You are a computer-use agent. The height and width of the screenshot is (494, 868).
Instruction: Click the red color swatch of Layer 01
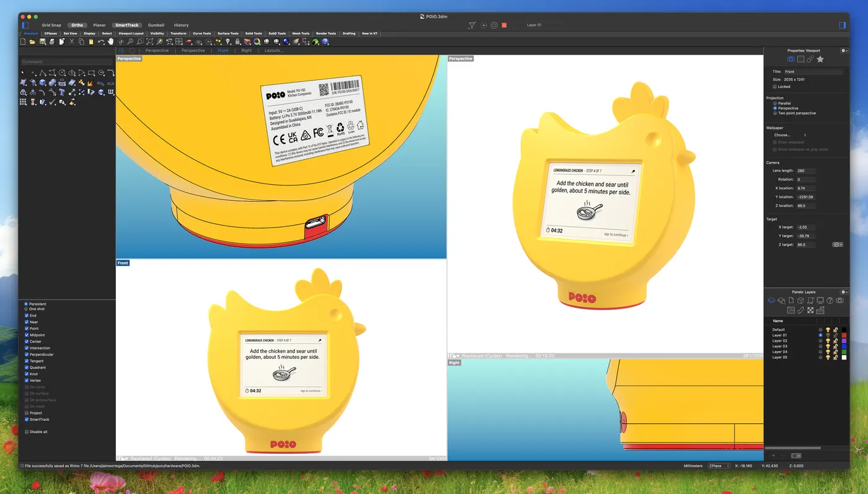click(844, 335)
